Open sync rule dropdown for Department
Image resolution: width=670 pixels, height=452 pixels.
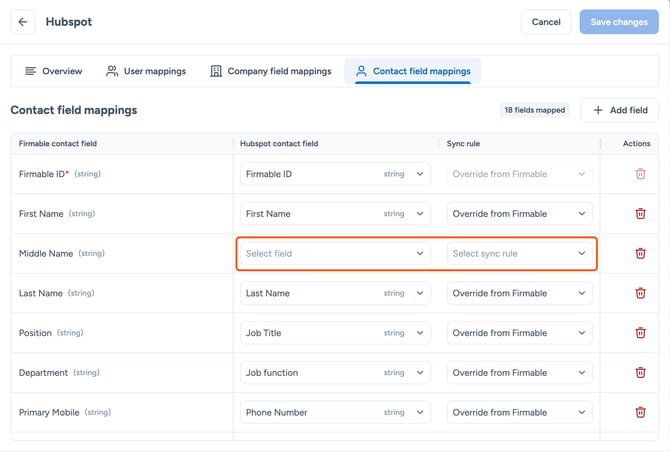[520, 373]
